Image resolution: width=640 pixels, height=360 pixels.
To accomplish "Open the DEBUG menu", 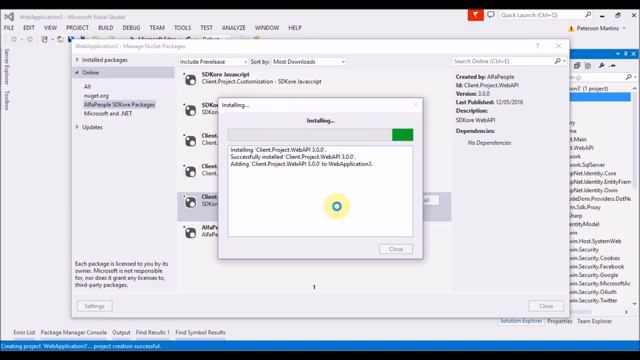I will 131,28.
